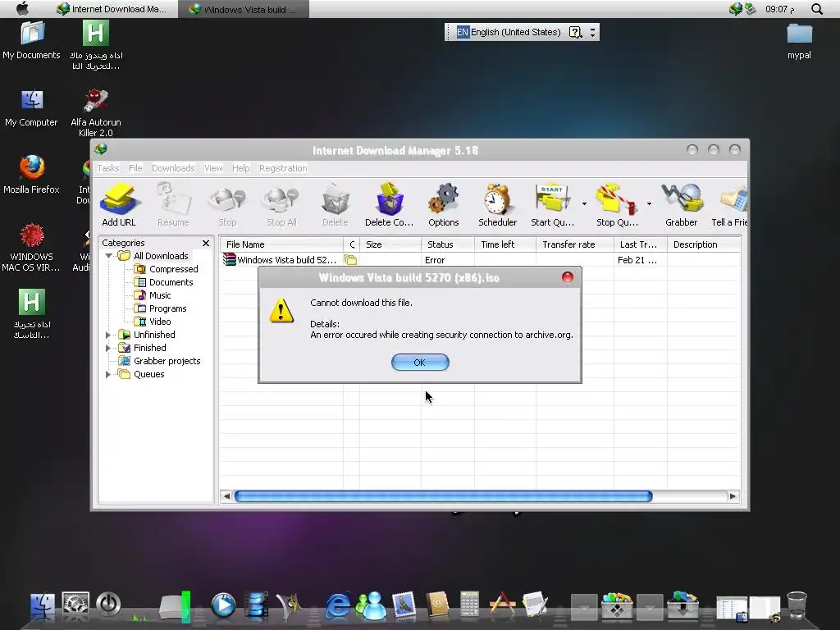Close the Categories panel

pyautogui.click(x=206, y=243)
